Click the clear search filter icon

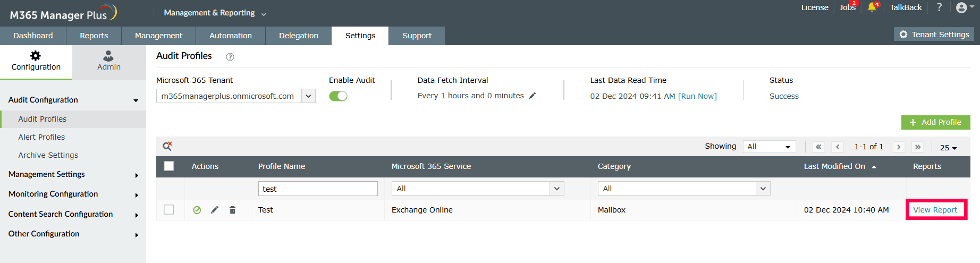pyautogui.click(x=167, y=146)
